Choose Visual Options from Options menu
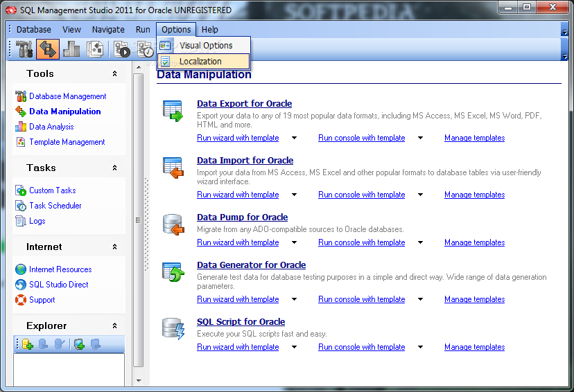 point(204,46)
